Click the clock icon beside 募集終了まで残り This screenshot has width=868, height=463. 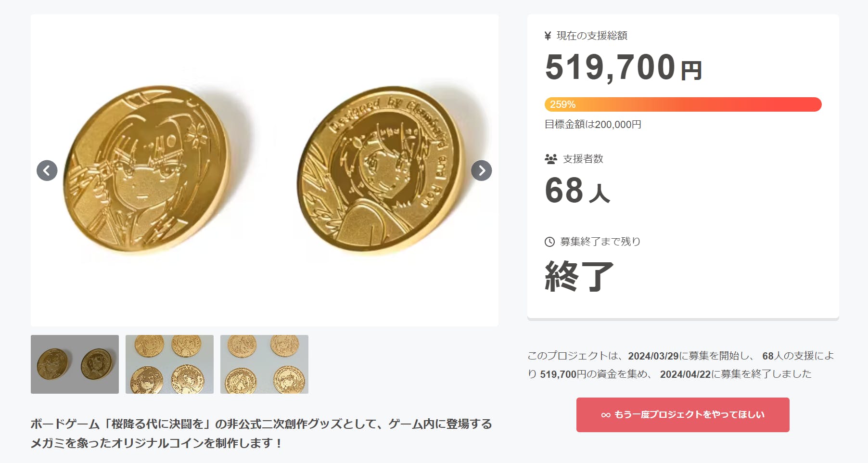pyautogui.click(x=549, y=242)
